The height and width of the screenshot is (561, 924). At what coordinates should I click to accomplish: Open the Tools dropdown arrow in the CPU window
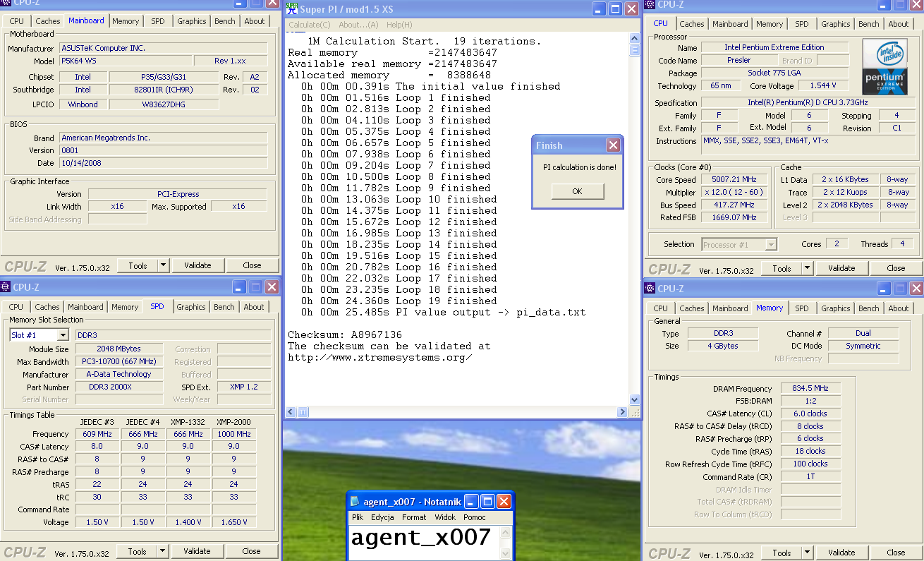pyautogui.click(x=807, y=268)
